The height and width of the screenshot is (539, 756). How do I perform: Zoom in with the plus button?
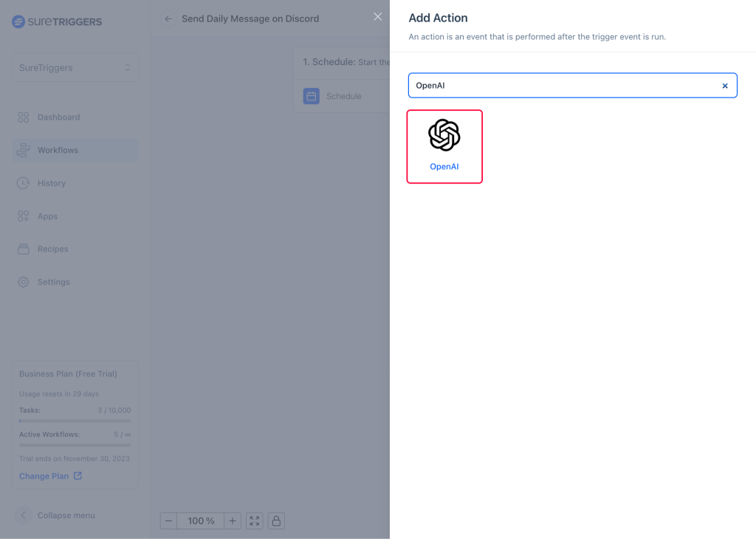233,521
